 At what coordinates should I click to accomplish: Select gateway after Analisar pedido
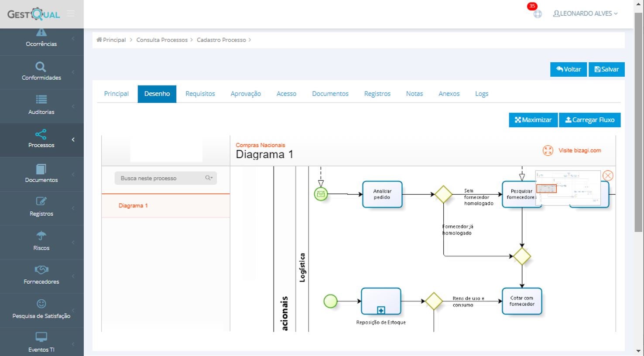click(443, 194)
